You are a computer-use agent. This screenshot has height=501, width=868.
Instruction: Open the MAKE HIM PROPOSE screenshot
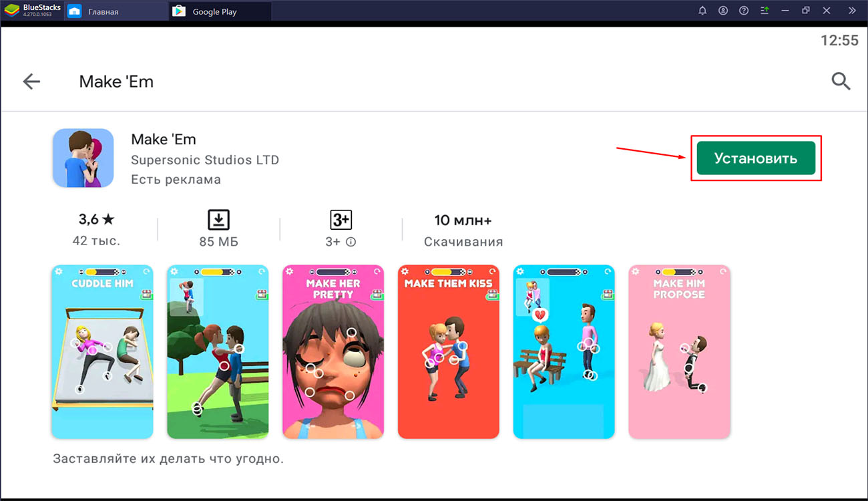pyautogui.click(x=680, y=352)
